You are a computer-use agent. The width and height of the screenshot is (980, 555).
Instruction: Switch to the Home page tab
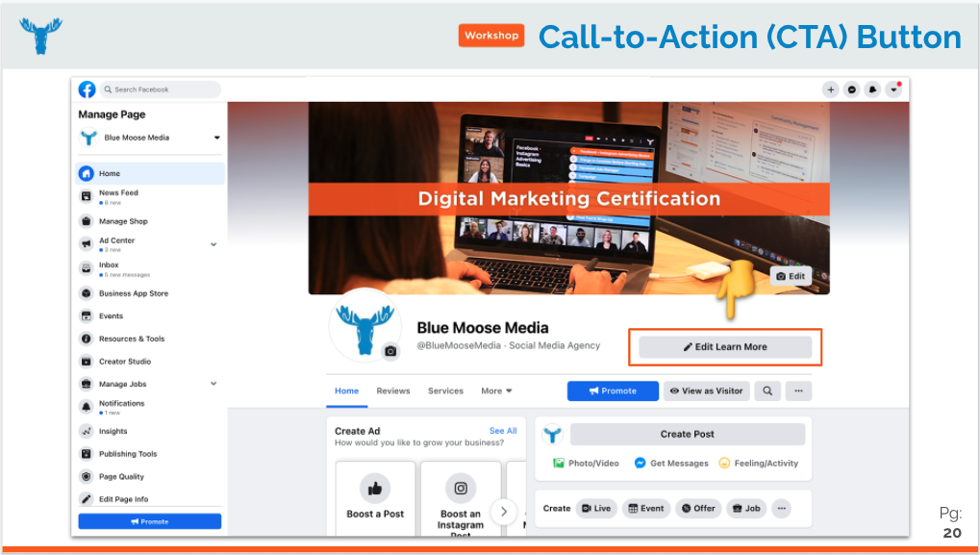[x=347, y=391]
